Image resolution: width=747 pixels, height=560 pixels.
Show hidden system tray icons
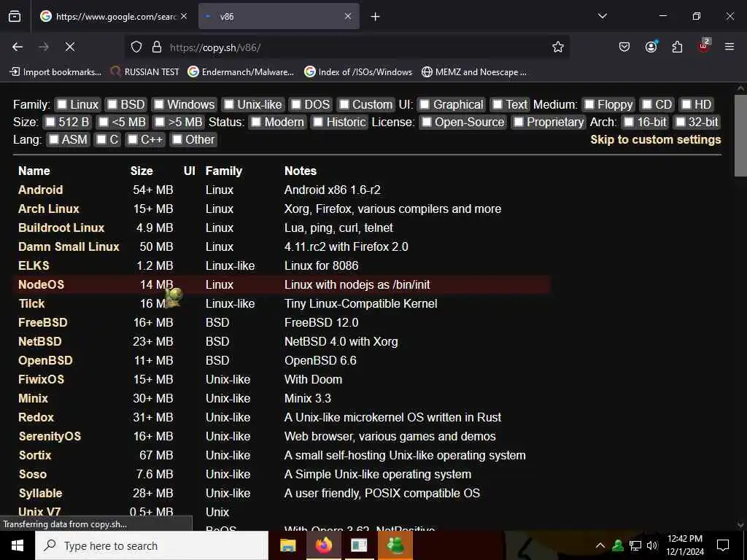tap(600, 545)
